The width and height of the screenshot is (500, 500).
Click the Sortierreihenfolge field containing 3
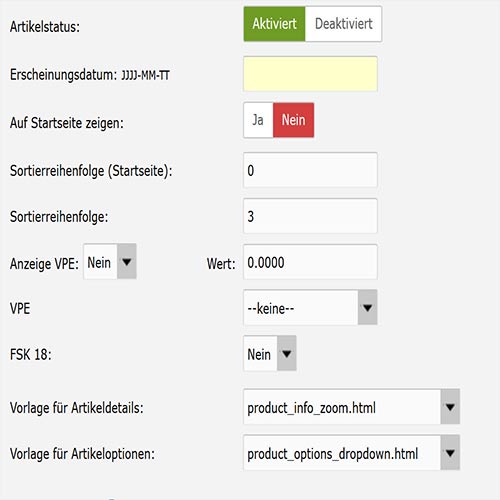[310, 216]
